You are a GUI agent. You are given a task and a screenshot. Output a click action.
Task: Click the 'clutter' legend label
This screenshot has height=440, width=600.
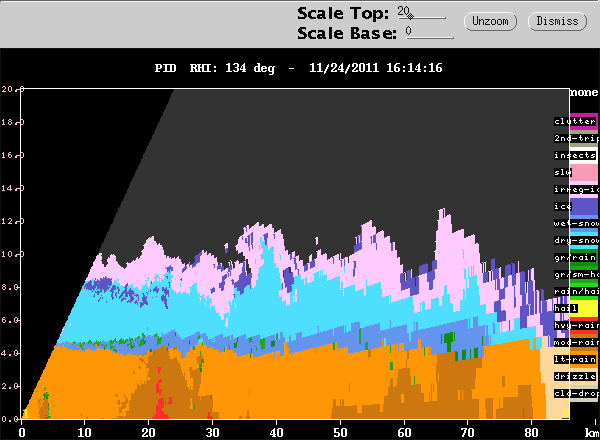(575, 121)
